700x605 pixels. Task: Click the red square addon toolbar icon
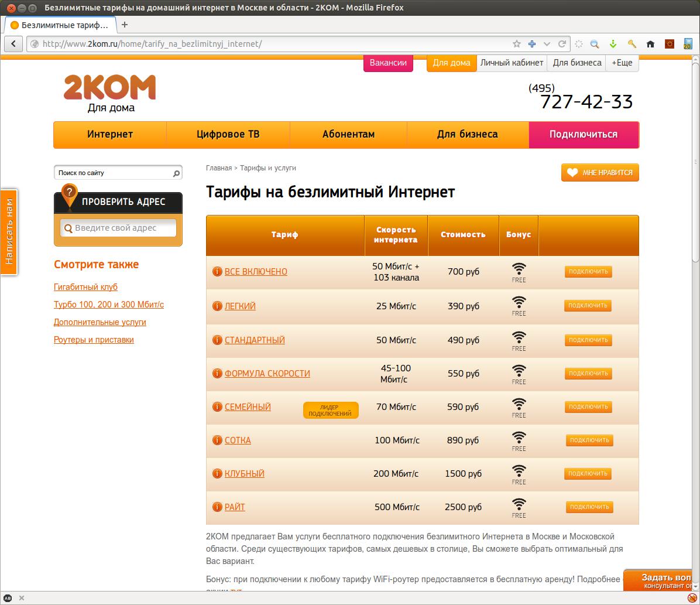[x=669, y=44]
